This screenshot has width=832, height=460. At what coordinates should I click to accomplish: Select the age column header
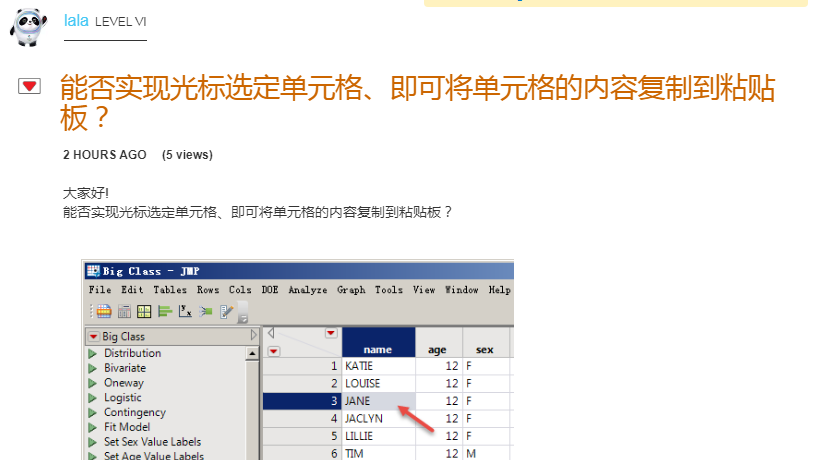click(x=439, y=342)
